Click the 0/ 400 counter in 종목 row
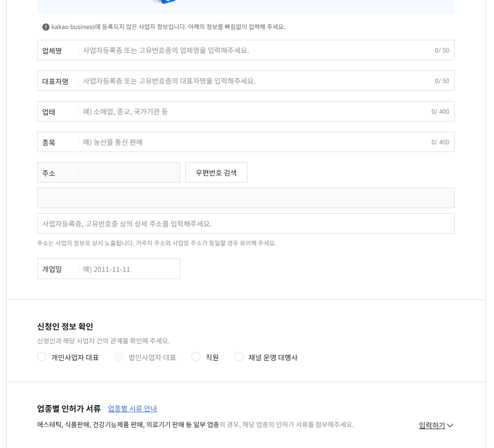The width and height of the screenshot is (494, 448). [x=440, y=142]
